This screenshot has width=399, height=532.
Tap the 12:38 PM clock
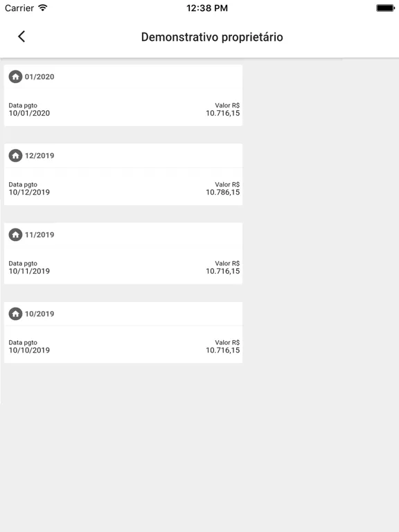(x=207, y=8)
